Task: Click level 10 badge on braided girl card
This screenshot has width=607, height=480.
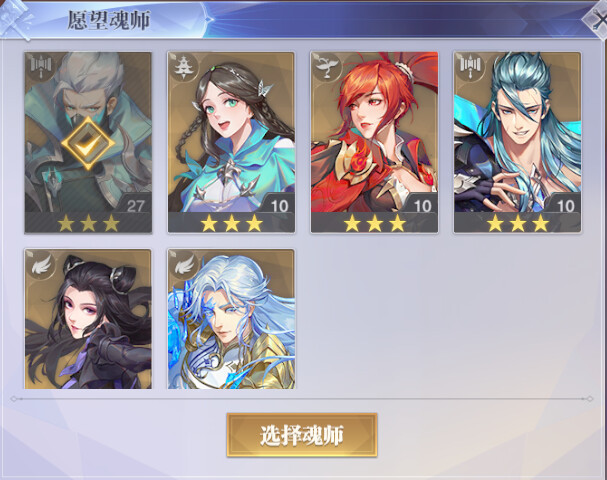Action: pyautogui.click(x=279, y=206)
